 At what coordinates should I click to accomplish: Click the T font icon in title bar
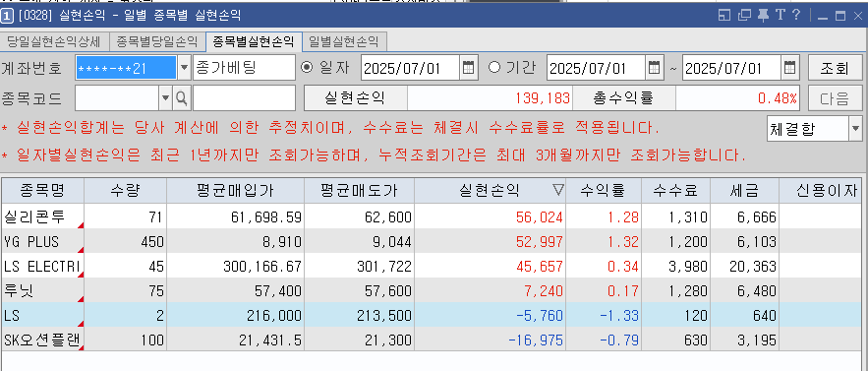(781, 15)
